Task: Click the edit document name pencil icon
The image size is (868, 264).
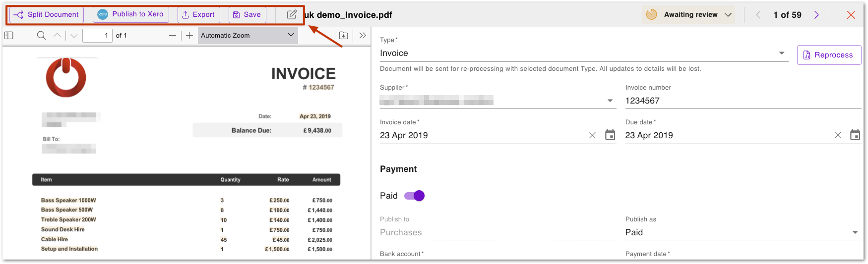Action: coord(292,14)
